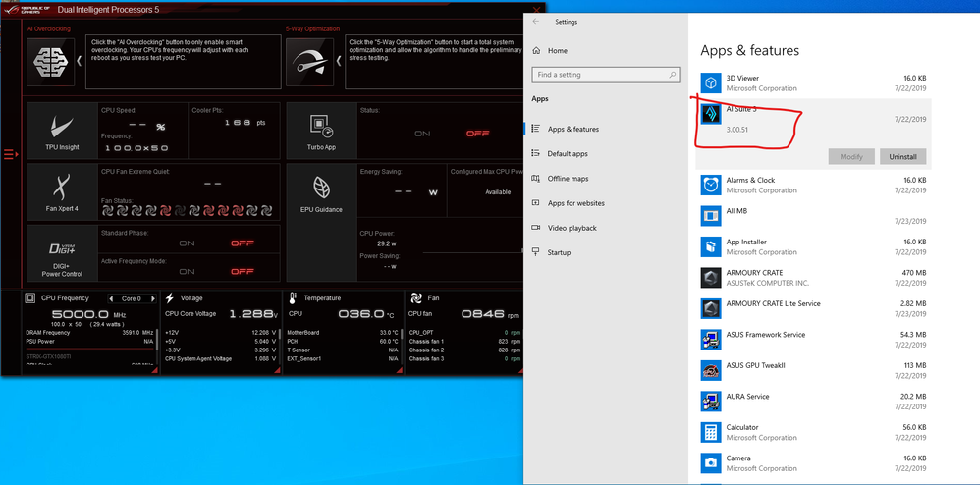Select ASUS Framework Service icon
980x485 pixels.
pyautogui.click(x=711, y=340)
